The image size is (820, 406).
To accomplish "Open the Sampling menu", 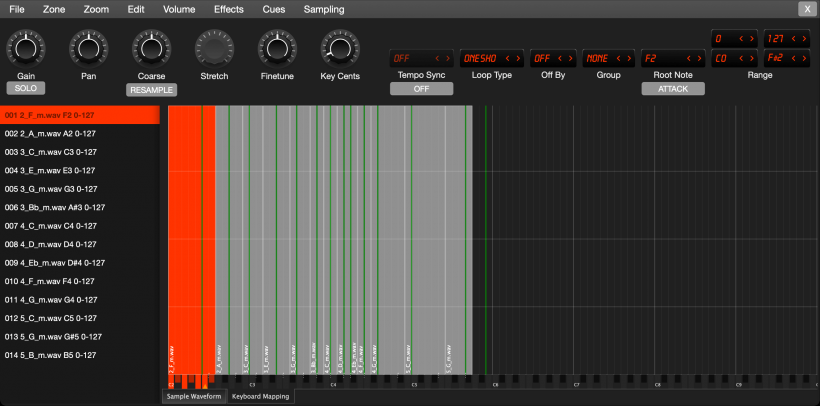I will point(324,9).
